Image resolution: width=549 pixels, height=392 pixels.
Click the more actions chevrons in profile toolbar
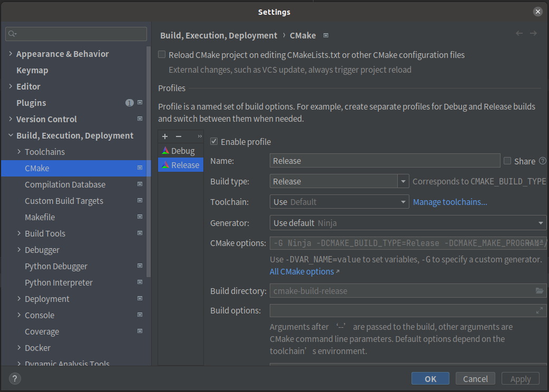point(200,136)
